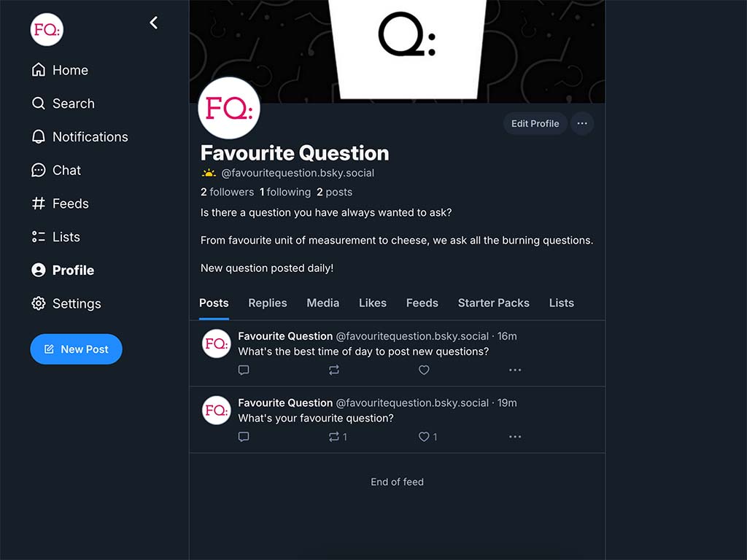Open the Home feed from sidebar
The image size is (747, 560).
click(60, 70)
